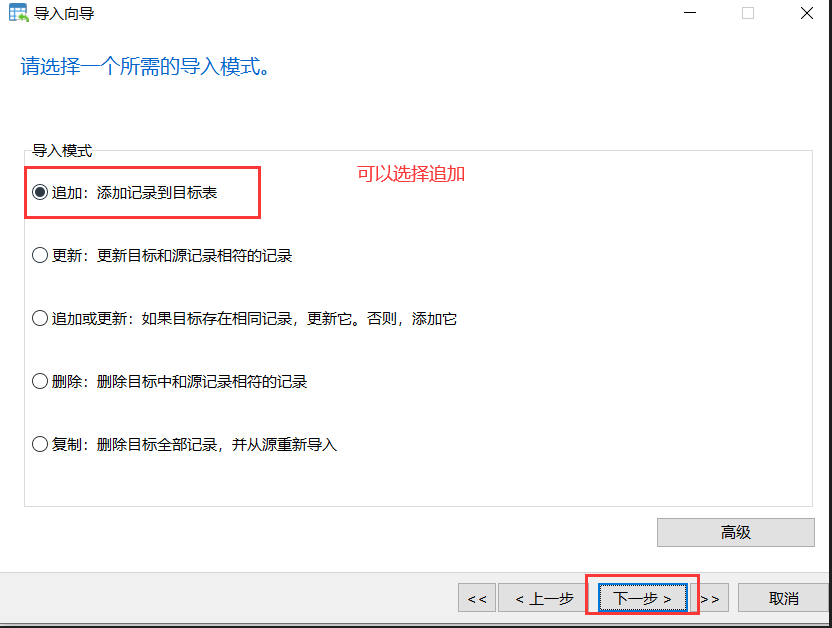Open the 高级 advanced options
The height and width of the screenshot is (628, 832).
(x=735, y=532)
